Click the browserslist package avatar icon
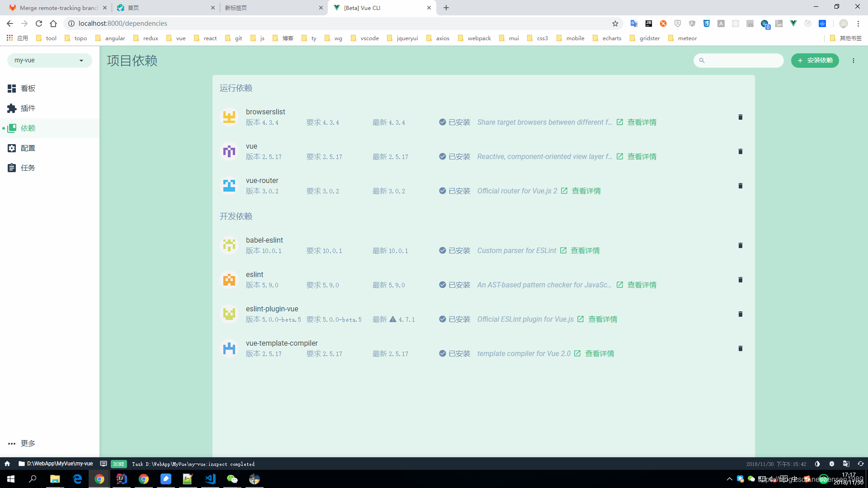The image size is (868, 488). click(x=229, y=117)
